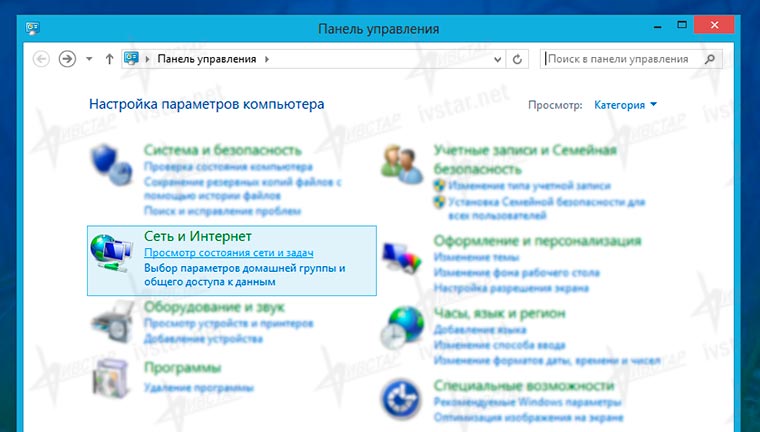760x432 pixels.
Task: Click the window title bar Control Panel icon
Action: (x=32, y=28)
